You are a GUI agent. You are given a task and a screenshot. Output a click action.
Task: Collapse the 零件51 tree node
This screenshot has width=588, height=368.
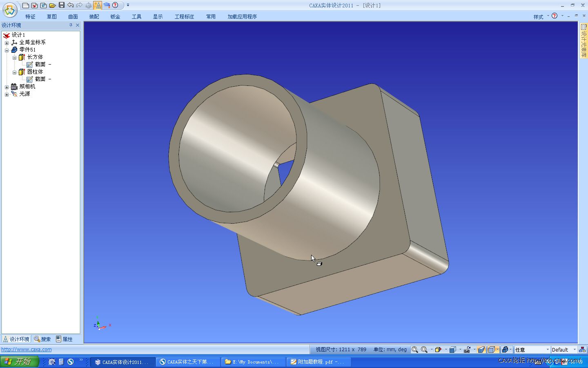(7, 50)
